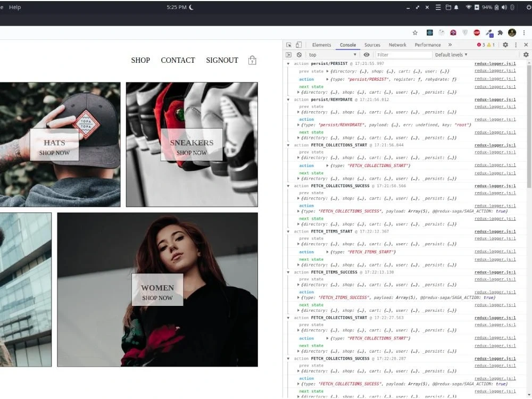The height and width of the screenshot is (399, 532).
Task: Open the shopping cart bag icon
Action: (x=252, y=60)
